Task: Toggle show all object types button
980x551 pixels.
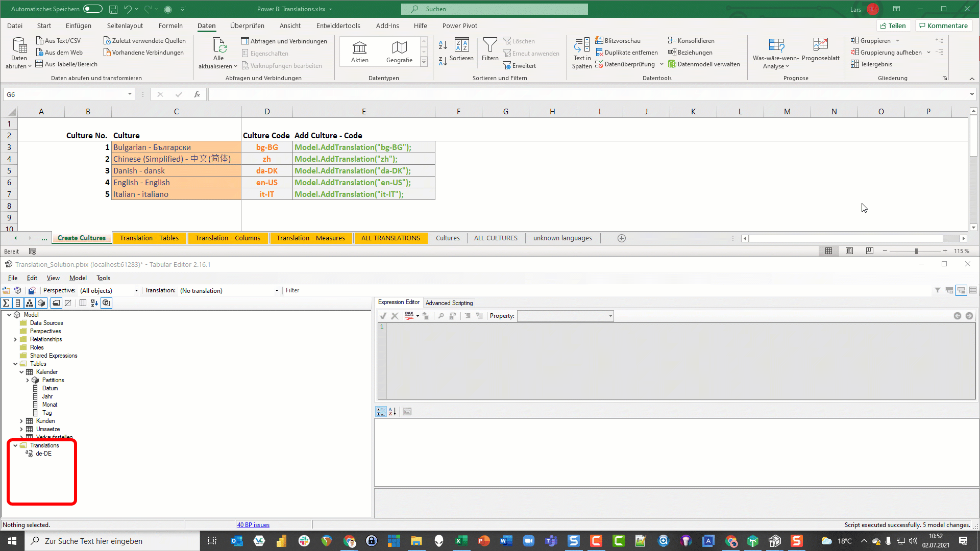Action: [x=106, y=303]
